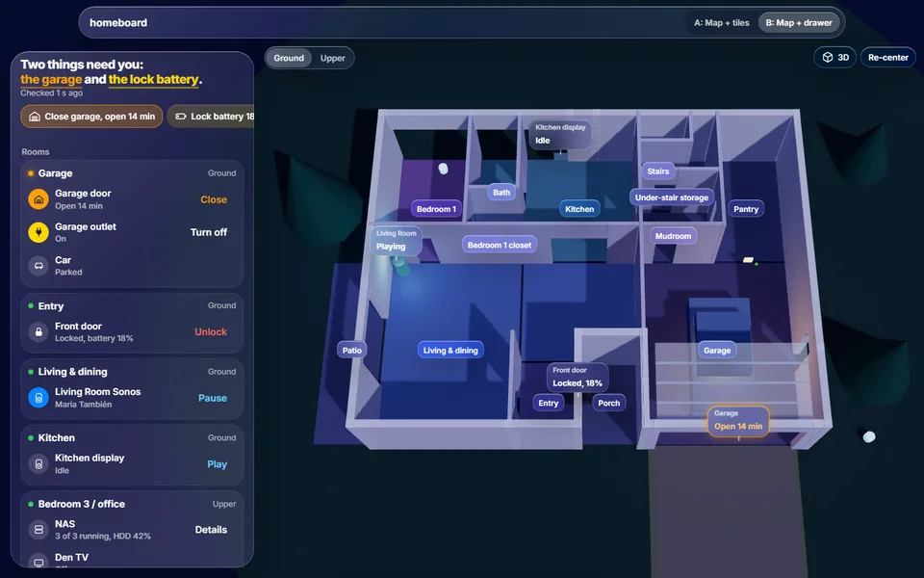Image resolution: width=924 pixels, height=578 pixels.
Task: Follow the lock battery link in headline
Action: tap(153, 79)
